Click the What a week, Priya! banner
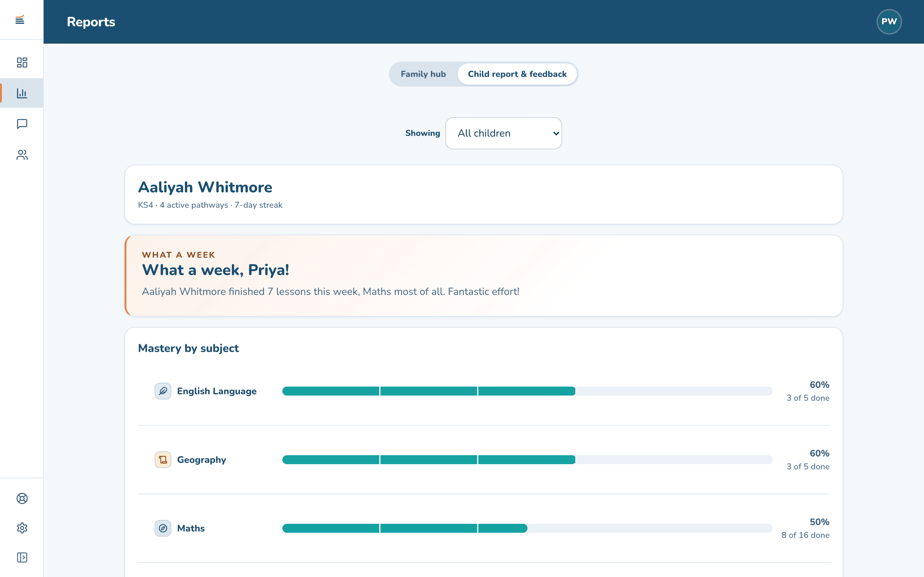 (483, 276)
